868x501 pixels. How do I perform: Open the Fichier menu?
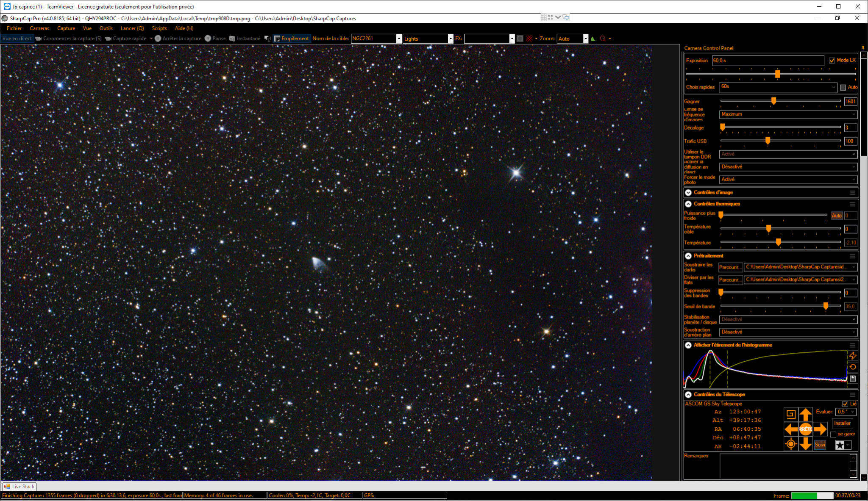[14, 28]
